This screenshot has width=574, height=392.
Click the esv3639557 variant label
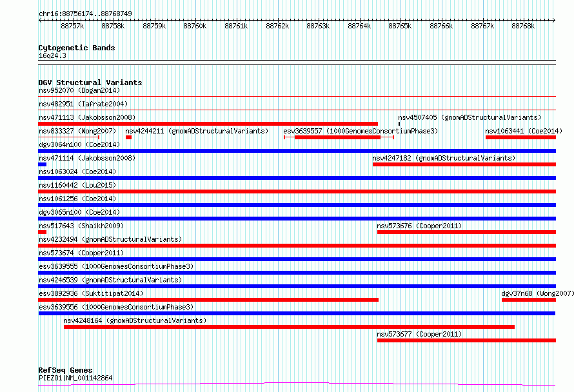pos(361,131)
